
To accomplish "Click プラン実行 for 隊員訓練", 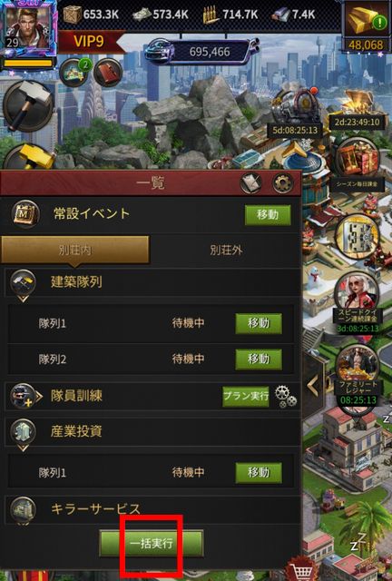I will 246,397.
